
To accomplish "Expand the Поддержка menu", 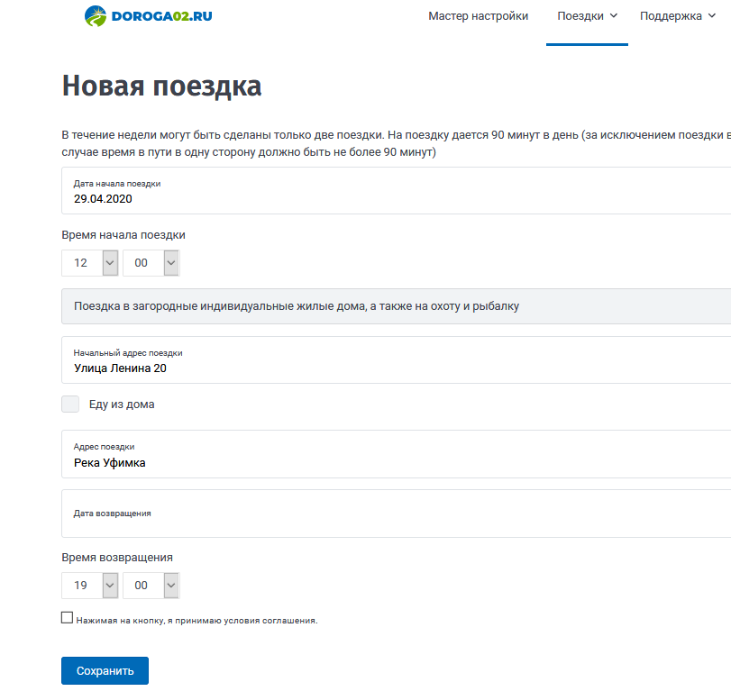I will [678, 16].
